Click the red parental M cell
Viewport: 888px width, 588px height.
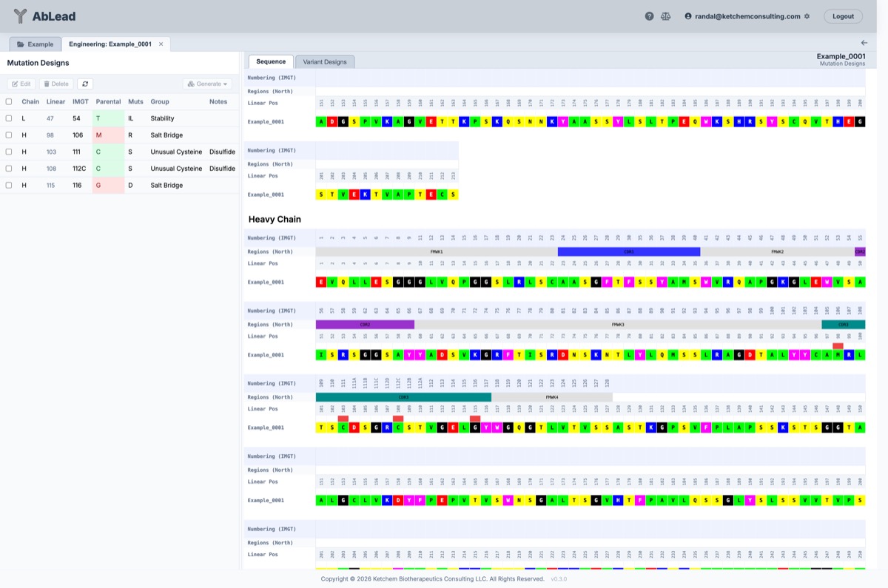(108, 135)
